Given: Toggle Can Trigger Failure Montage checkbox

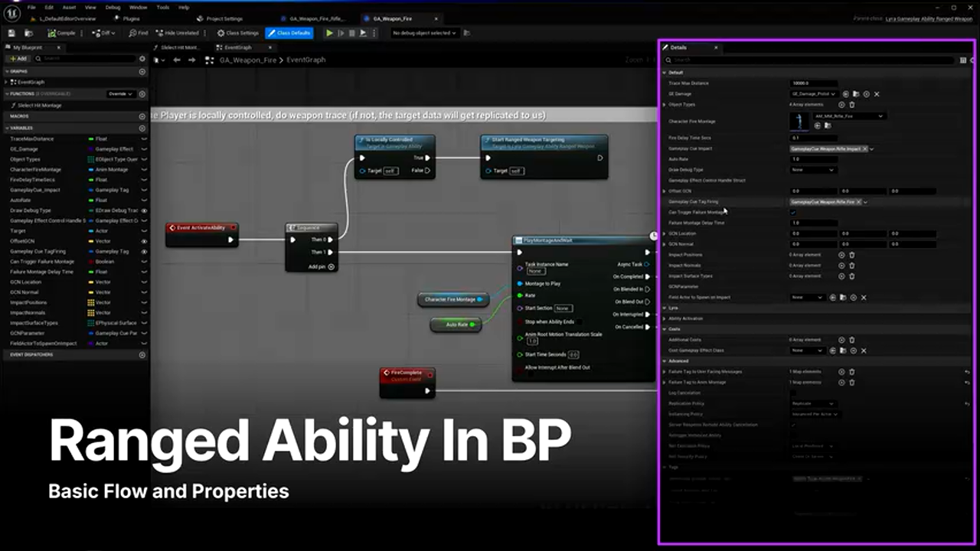Looking at the screenshot, I should (x=793, y=213).
